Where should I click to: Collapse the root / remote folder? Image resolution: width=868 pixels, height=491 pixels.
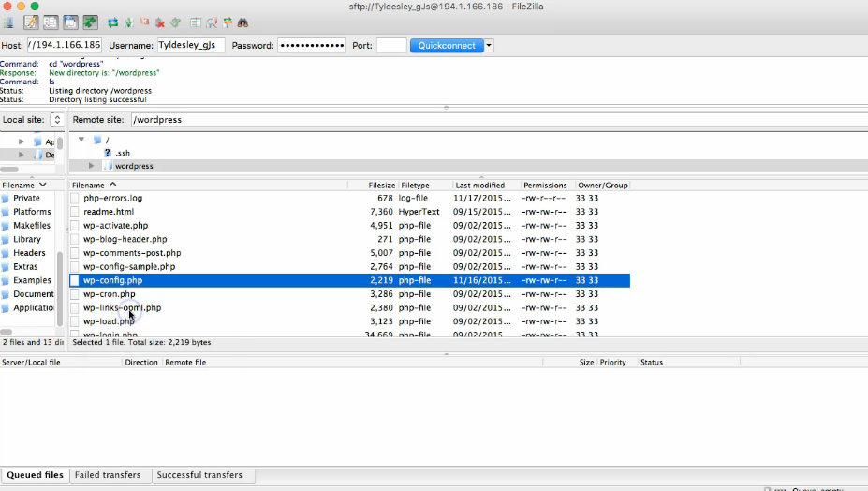[x=81, y=140]
